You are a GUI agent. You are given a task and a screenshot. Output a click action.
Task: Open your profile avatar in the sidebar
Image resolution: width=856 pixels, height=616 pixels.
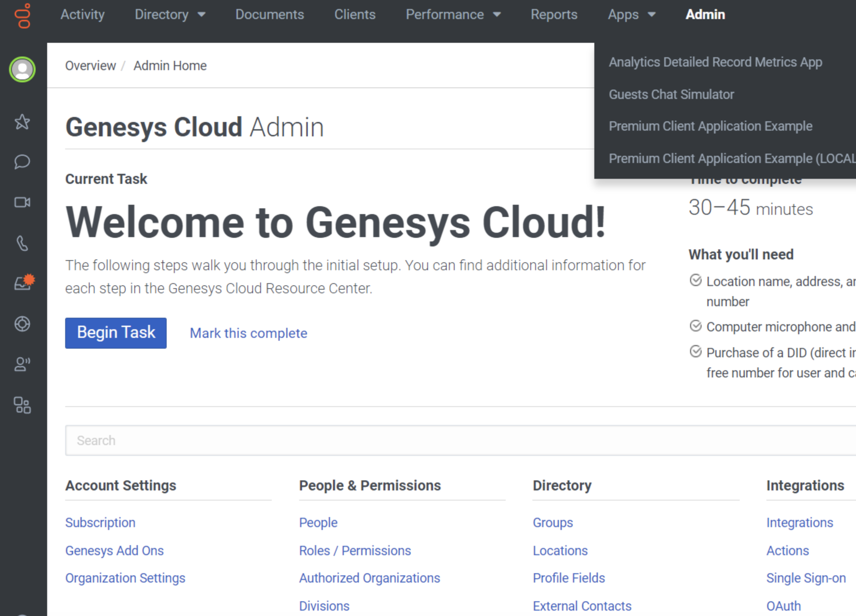point(22,69)
